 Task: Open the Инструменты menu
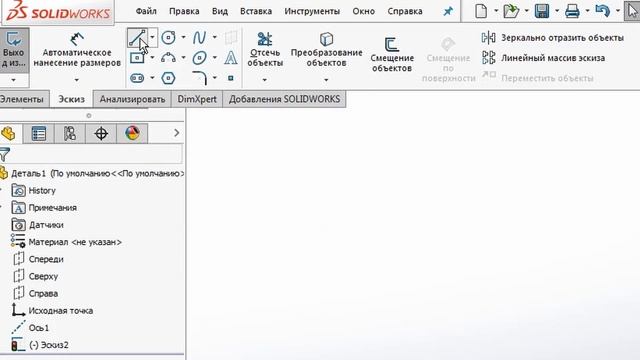(x=312, y=11)
